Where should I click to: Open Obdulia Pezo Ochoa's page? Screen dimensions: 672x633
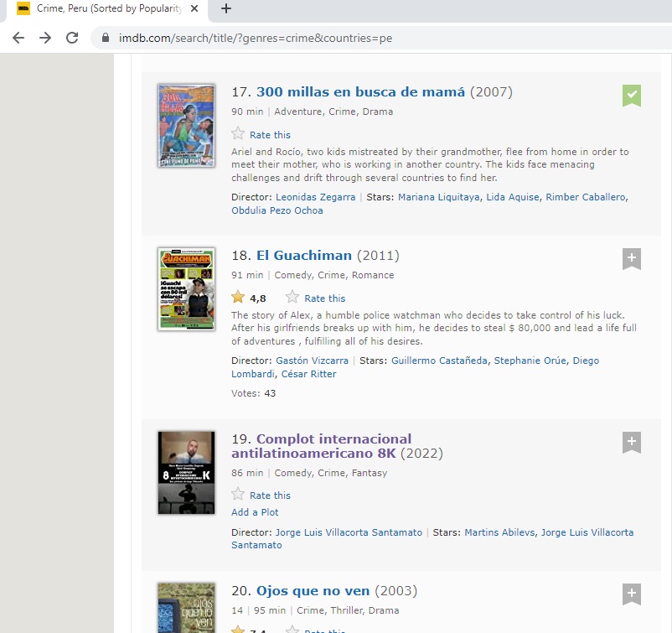277,210
